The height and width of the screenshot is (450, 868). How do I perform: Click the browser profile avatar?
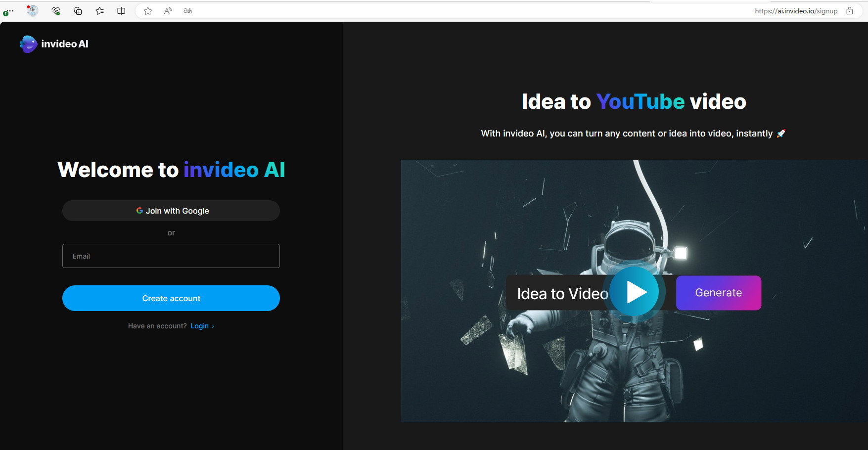33,10
